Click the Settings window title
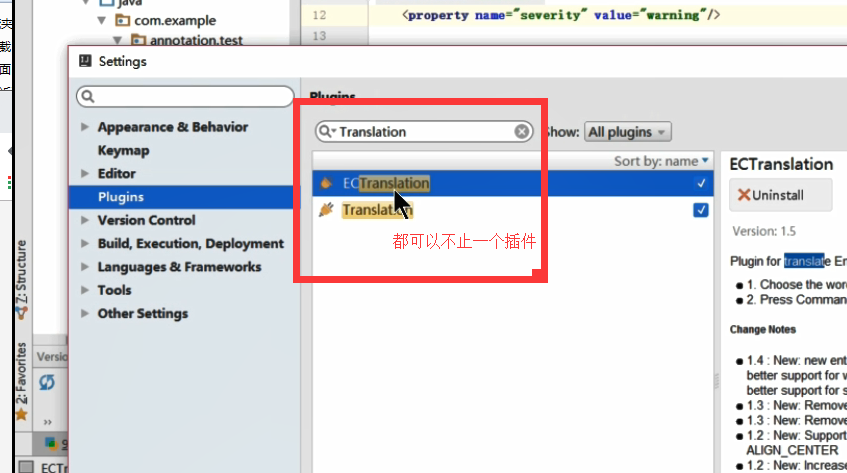The height and width of the screenshot is (473, 847). (x=123, y=62)
